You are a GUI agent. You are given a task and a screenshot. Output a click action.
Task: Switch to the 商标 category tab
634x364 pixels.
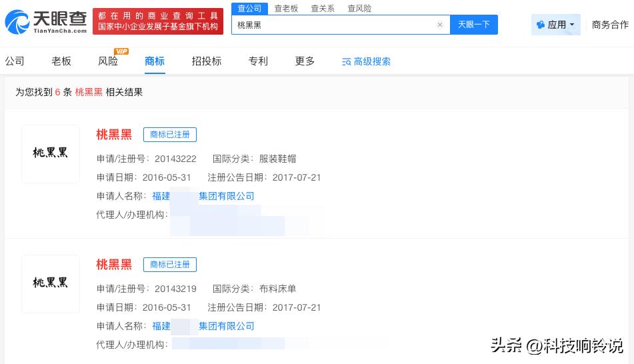155,61
